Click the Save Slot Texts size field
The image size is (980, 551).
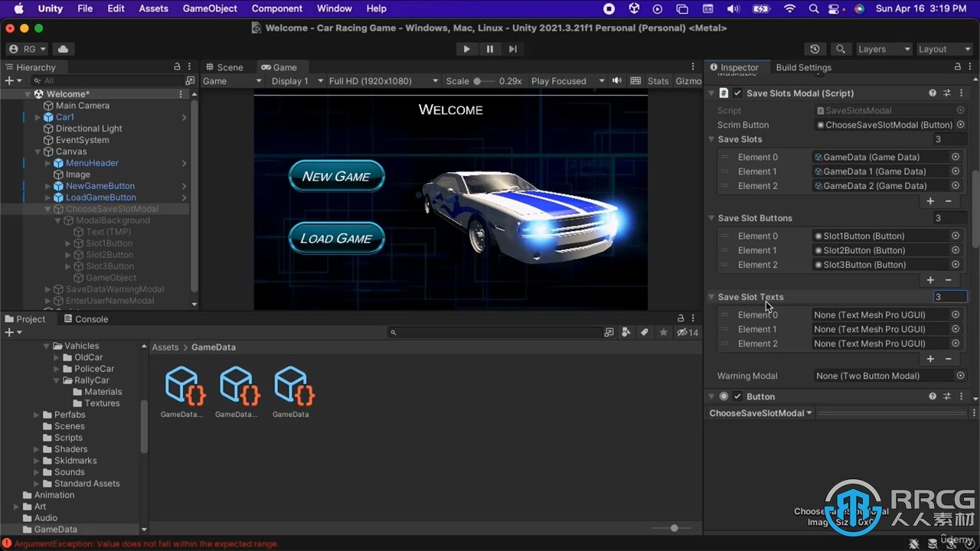tap(950, 297)
